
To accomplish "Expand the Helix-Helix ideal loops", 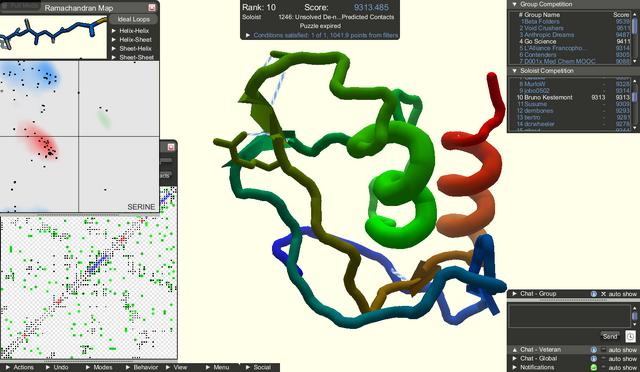I will click(114, 31).
